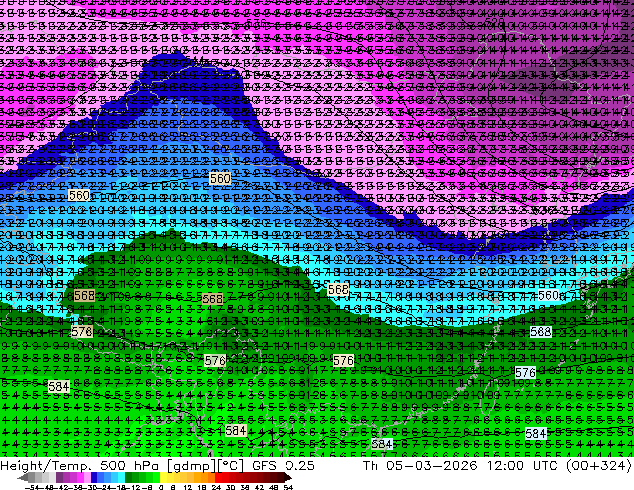Image resolution: width=634 pixels, height=490 pixels.
Task: Click the '[gdmp]' unit label
Action: click(192, 466)
